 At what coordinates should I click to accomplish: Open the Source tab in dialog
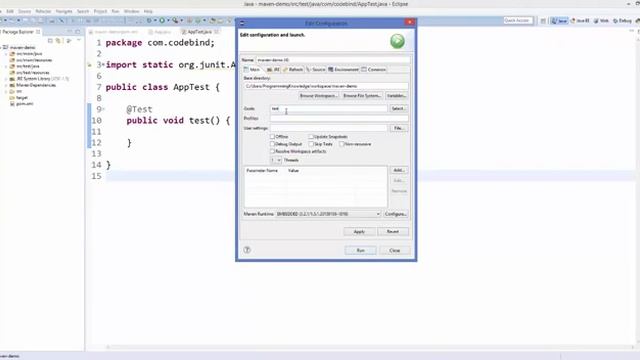[x=316, y=69]
